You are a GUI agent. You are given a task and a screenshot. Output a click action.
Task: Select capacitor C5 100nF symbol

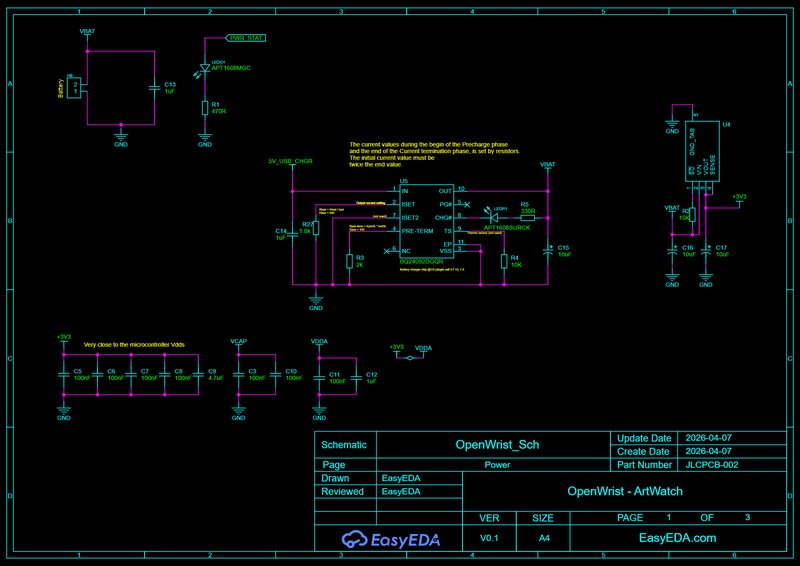(64, 375)
